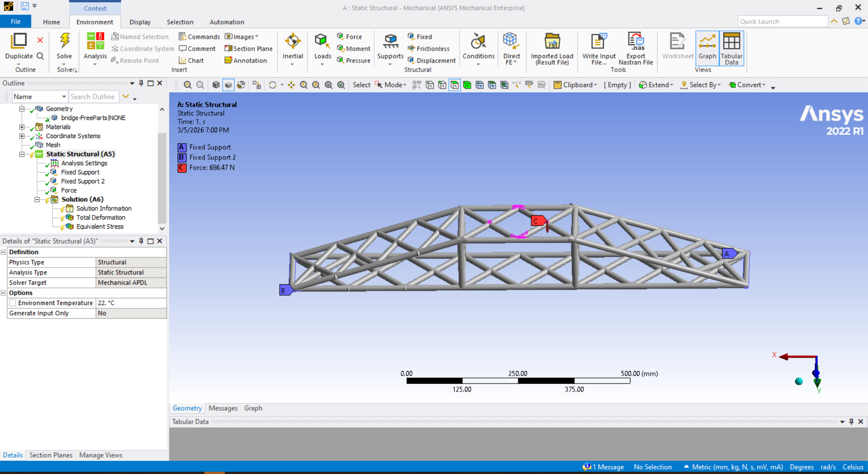
Task: Toggle the Environment Temperature checkbox
Action: [12, 303]
